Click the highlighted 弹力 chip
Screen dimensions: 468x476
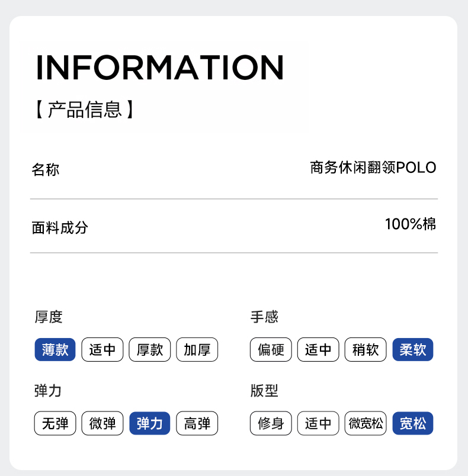[x=150, y=424]
